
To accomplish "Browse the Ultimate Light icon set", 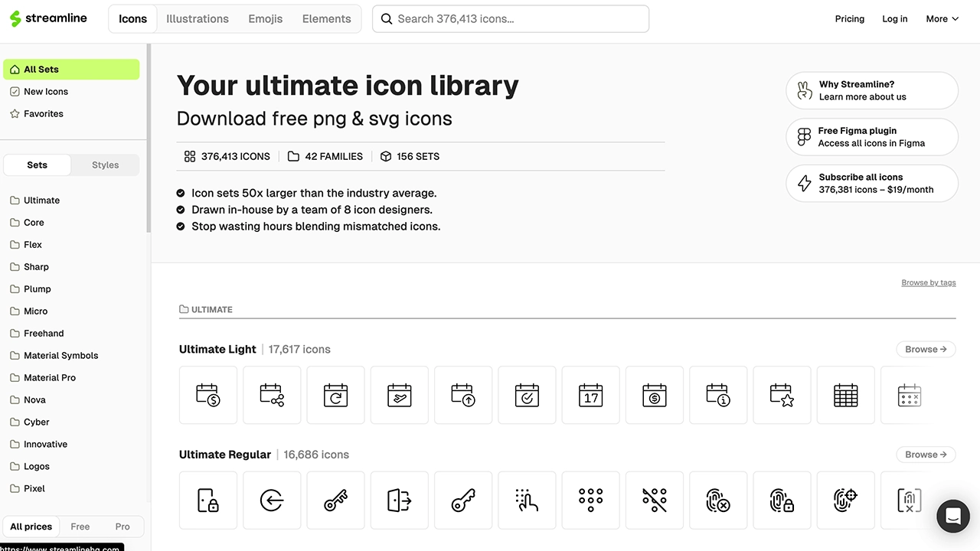I will point(926,350).
